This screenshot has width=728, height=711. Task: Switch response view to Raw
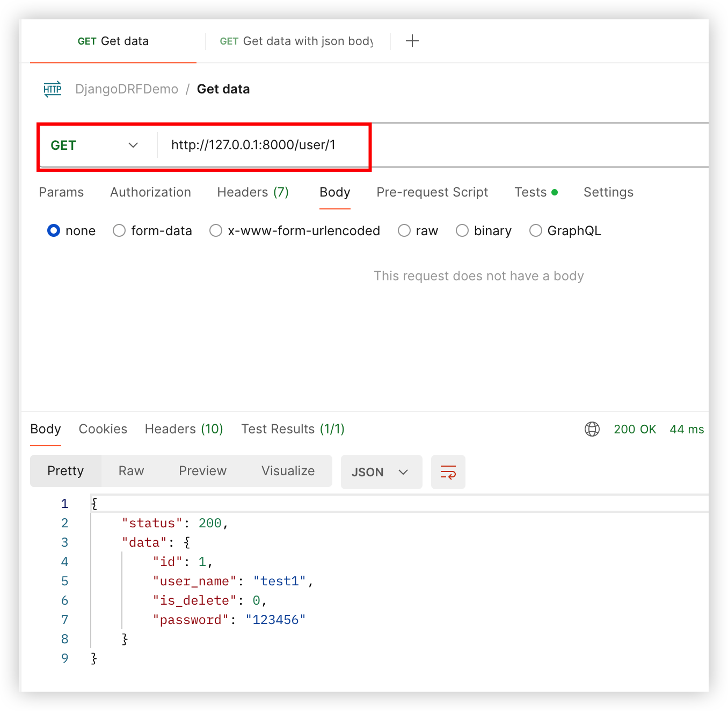(131, 471)
